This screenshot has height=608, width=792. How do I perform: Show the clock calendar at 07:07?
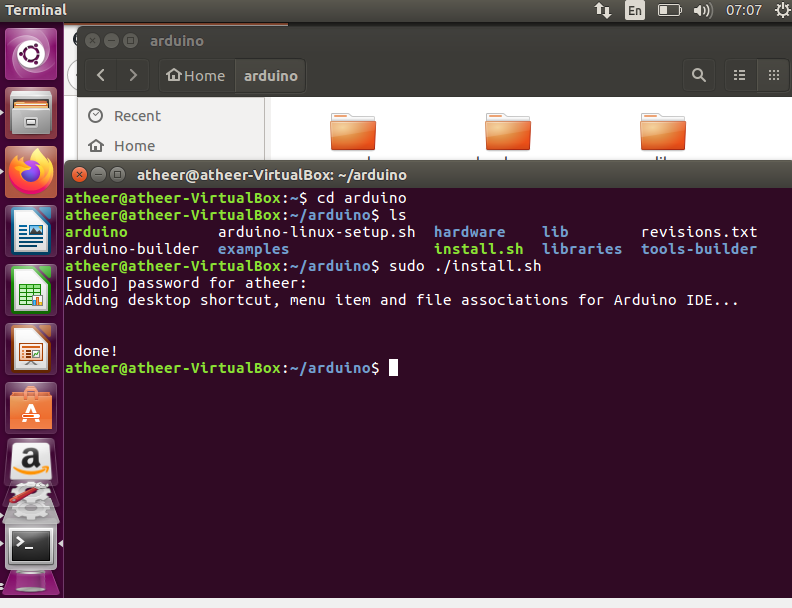pyautogui.click(x=744, y=10)
